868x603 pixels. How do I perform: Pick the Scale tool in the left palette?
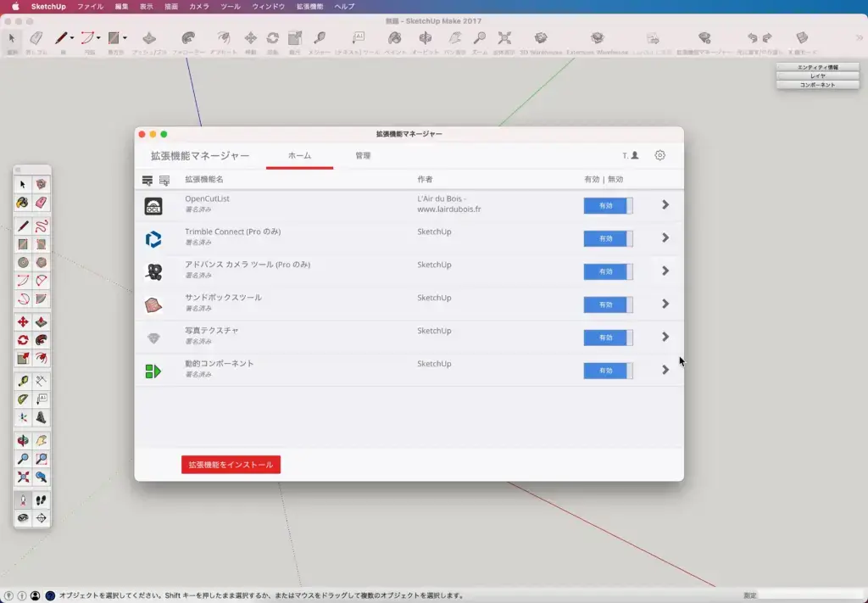click(23, 358)
